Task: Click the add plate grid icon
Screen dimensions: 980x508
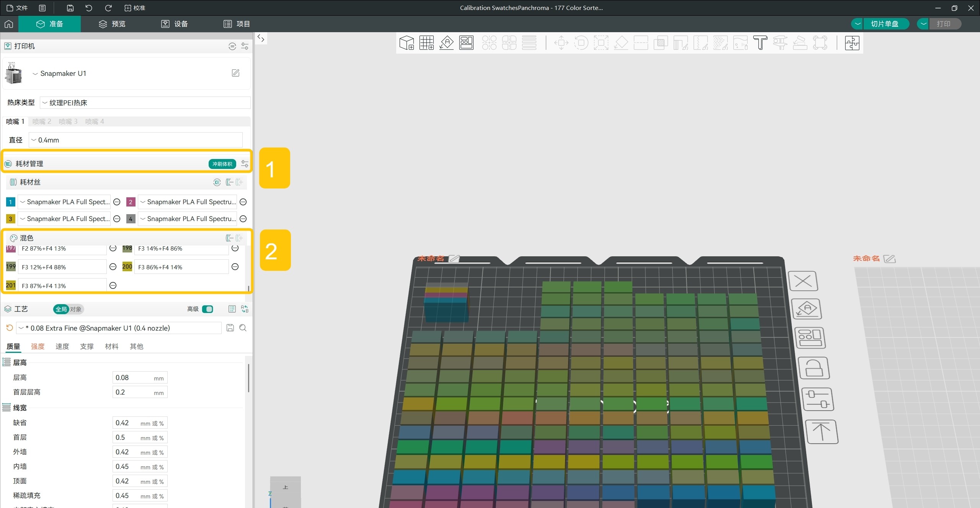Action: click(x=426, y=43)
